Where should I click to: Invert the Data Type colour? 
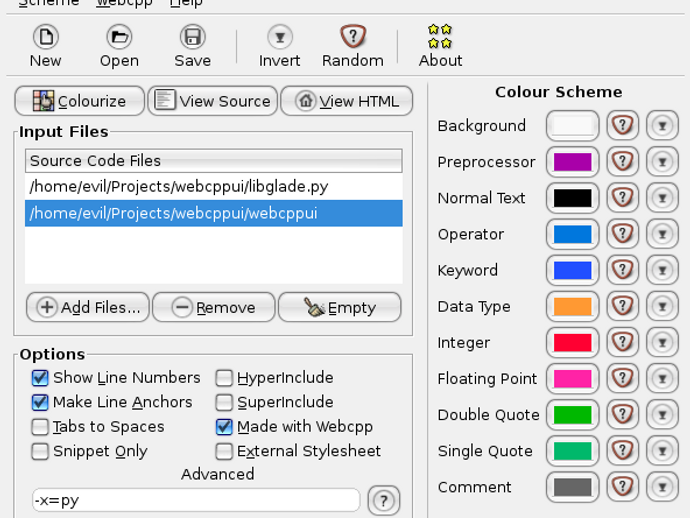tap(662, 306)
